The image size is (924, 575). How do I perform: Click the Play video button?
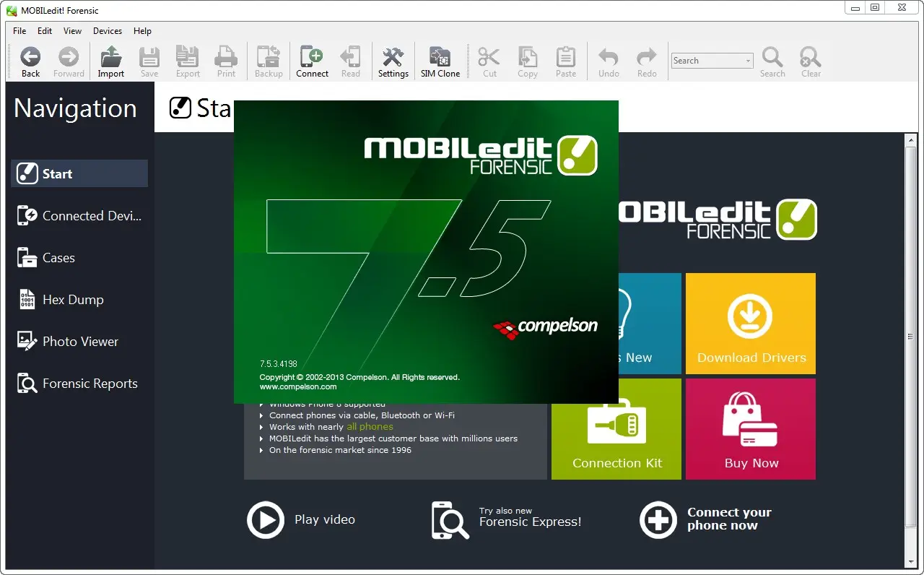[x=302, y=519]
